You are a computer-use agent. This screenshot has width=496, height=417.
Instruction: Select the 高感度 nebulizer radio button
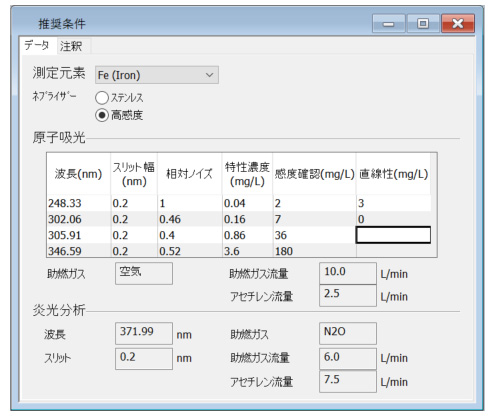[102, 115]
